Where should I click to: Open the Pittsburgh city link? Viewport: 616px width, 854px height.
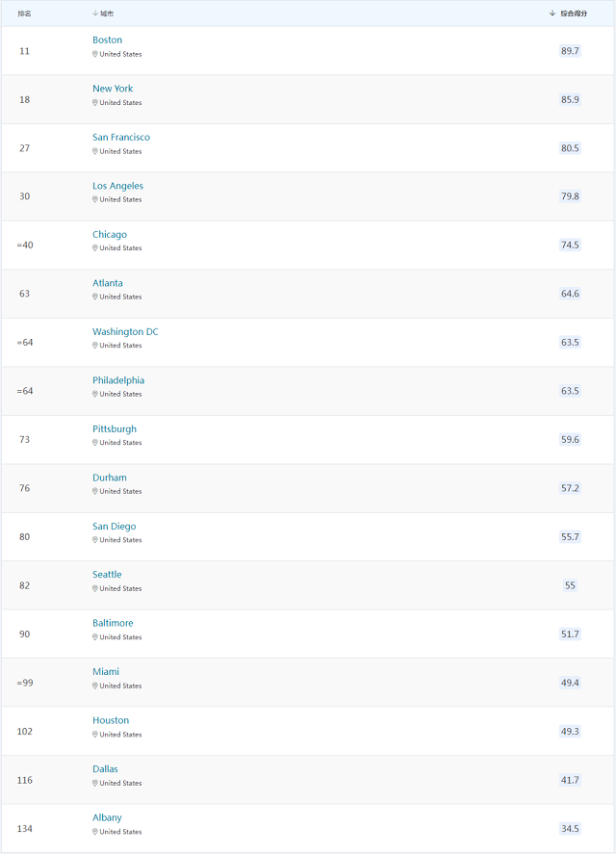tap(115, 428)
